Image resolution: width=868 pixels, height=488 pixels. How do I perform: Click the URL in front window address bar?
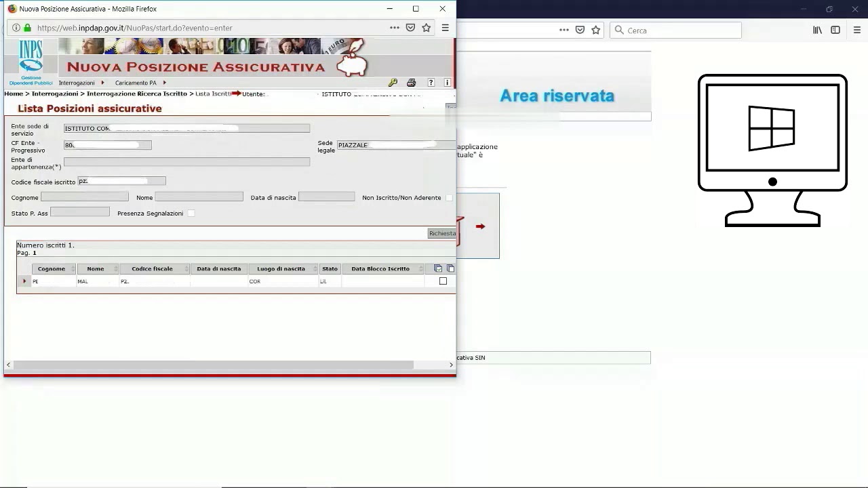pos(134,28)
